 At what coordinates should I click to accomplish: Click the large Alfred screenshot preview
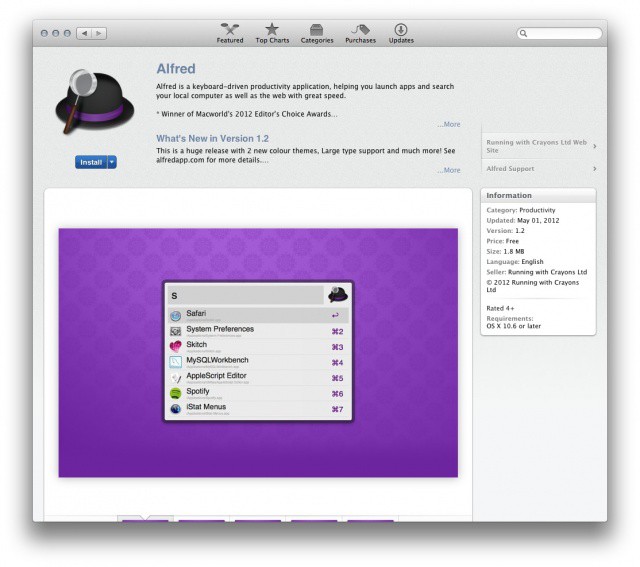(258, 352)
